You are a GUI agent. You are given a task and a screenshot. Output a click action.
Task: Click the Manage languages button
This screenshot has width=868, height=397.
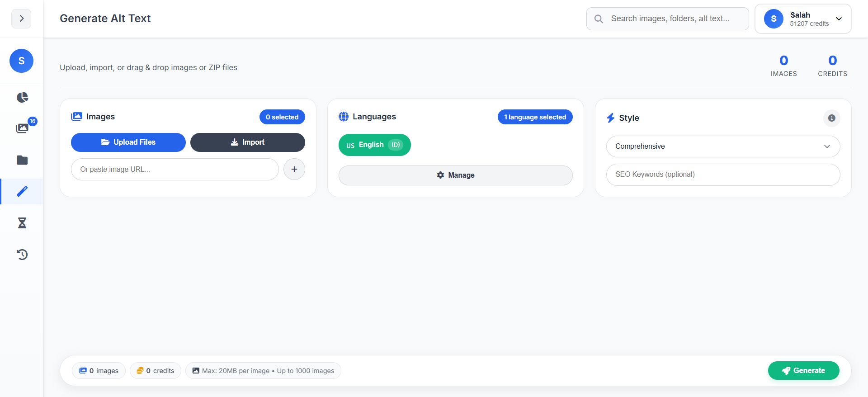(x=456, y=175)
